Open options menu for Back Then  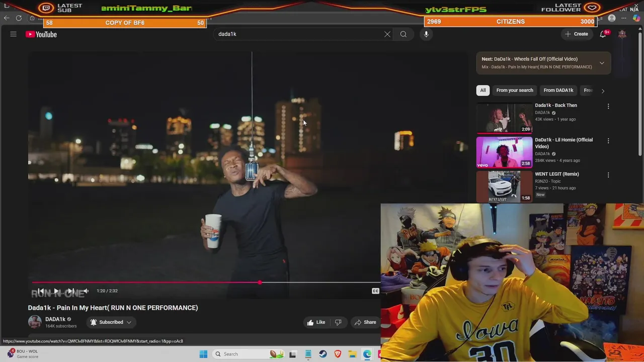pyautogui.click(x=608, y=106)
